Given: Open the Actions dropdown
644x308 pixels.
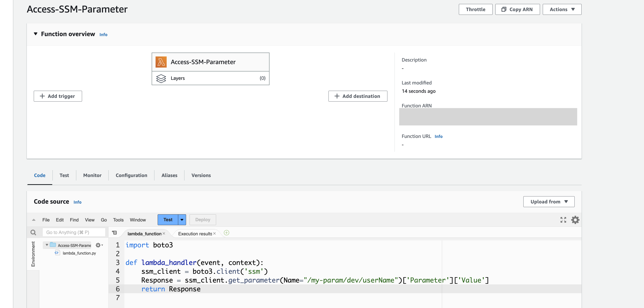Looking at the screenshot, I should tap(562, 9).
